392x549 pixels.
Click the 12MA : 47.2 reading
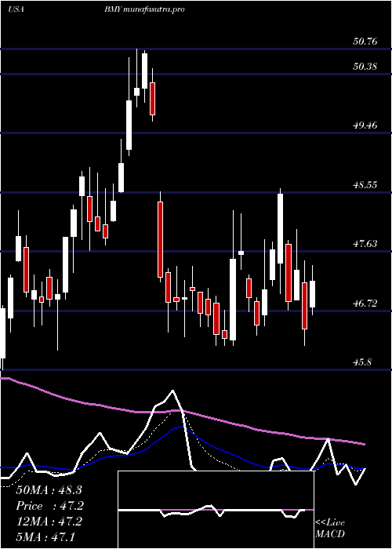tap(49, 522)
